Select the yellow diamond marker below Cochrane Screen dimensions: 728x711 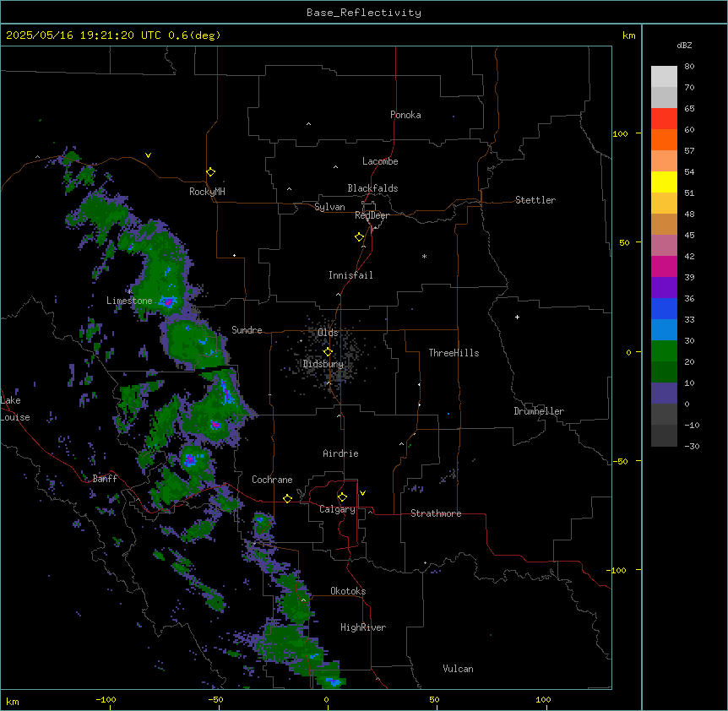coord(287,498)
